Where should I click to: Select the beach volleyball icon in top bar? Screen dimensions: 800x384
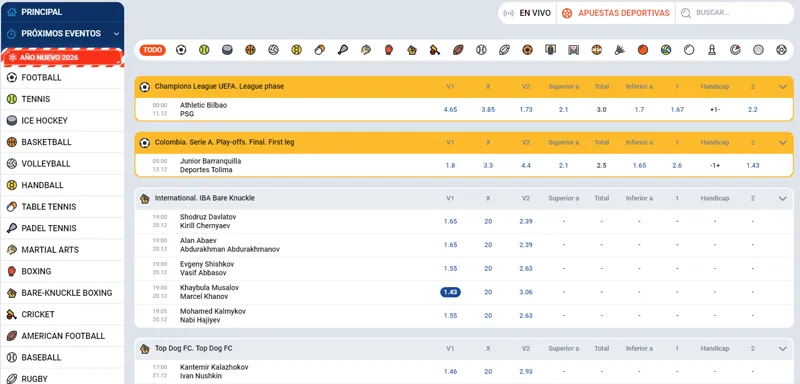(666, 50)
